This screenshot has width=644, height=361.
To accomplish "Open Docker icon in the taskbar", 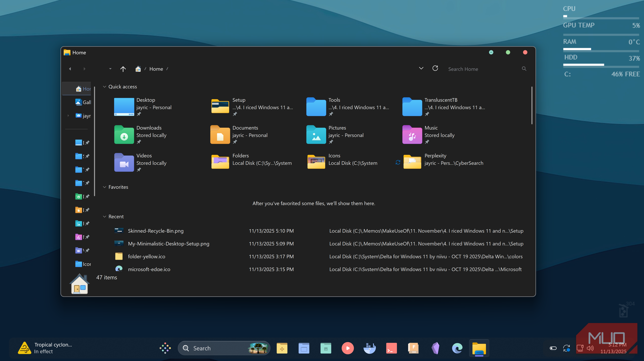I will click(370, 348).
